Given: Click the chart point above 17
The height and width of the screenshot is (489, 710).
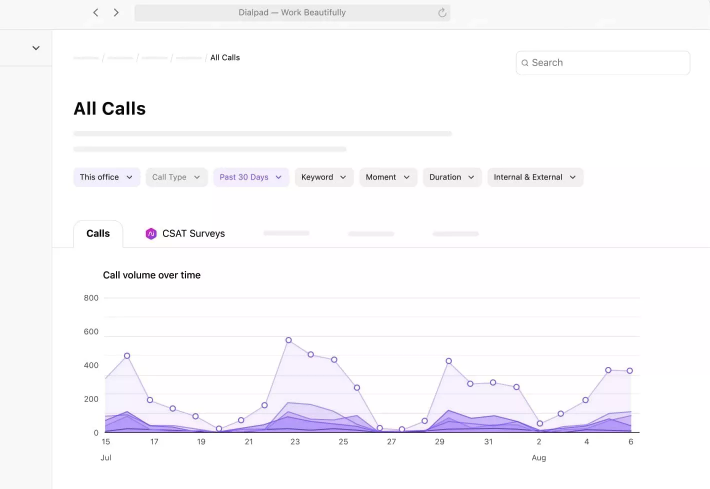Looking at the screenshot, I should pos(150,400).
